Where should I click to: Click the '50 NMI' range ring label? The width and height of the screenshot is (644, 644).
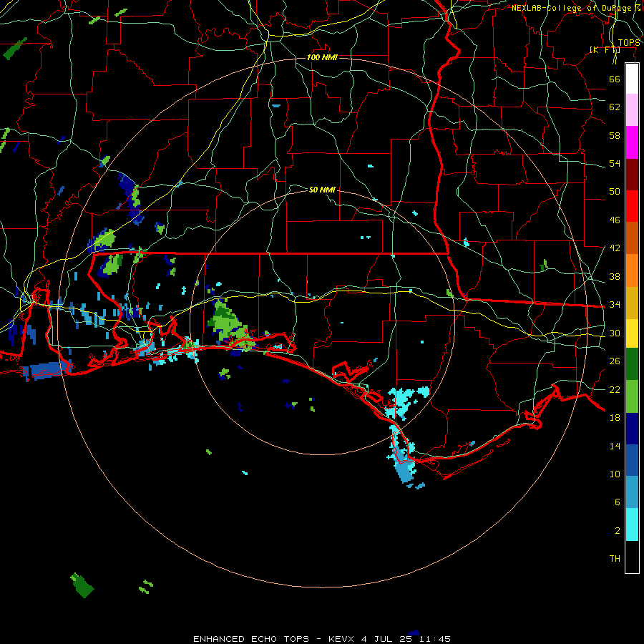coord(322,190)
